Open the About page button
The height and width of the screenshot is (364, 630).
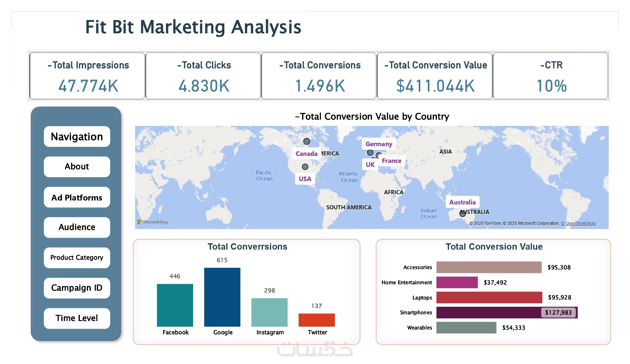pyautogui.click(x=77, y=167)
